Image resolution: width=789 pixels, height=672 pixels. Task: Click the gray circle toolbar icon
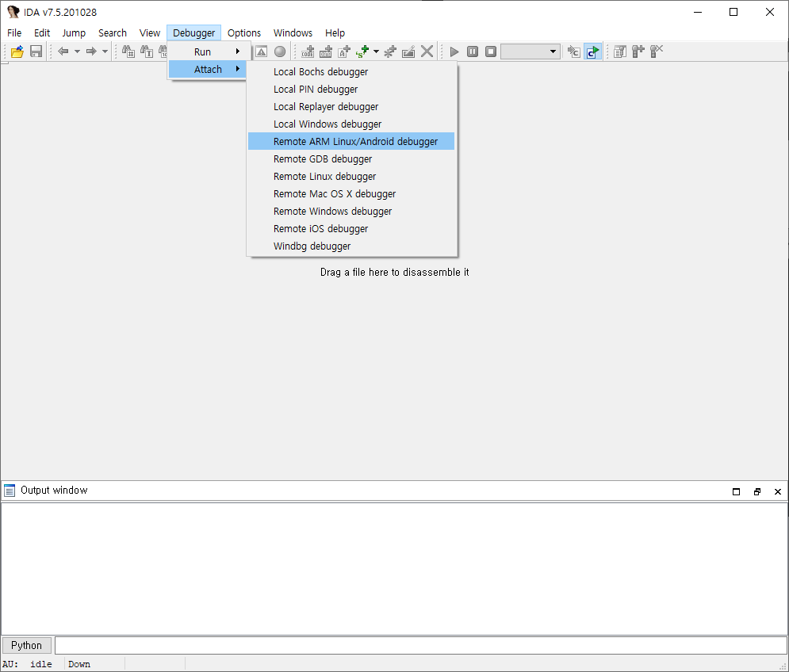pyautogui.click(x=280, y=52)
